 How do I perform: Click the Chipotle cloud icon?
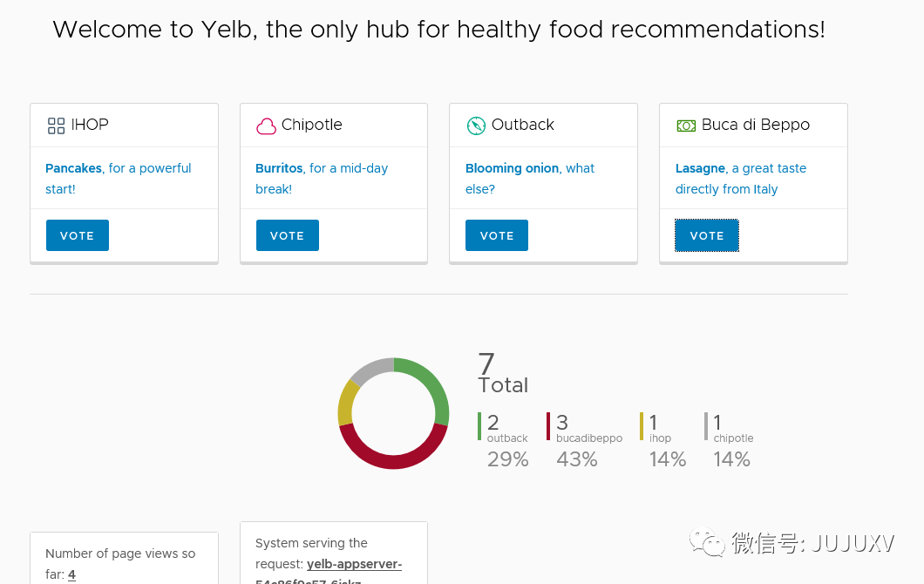click(x=266, y=126)
